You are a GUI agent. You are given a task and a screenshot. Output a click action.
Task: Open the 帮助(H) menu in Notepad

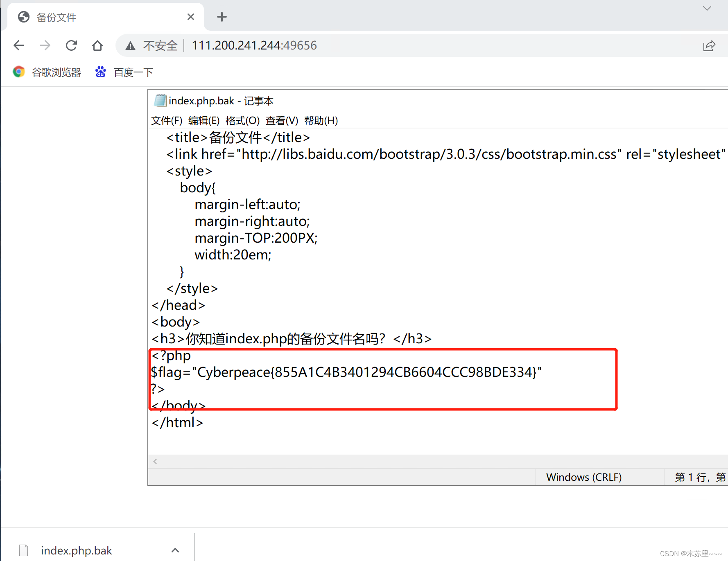coord(321,121)
